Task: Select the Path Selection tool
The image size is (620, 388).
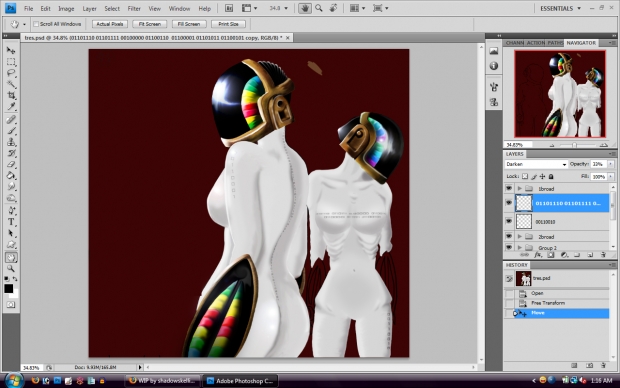Action: [x=11, y=233]
